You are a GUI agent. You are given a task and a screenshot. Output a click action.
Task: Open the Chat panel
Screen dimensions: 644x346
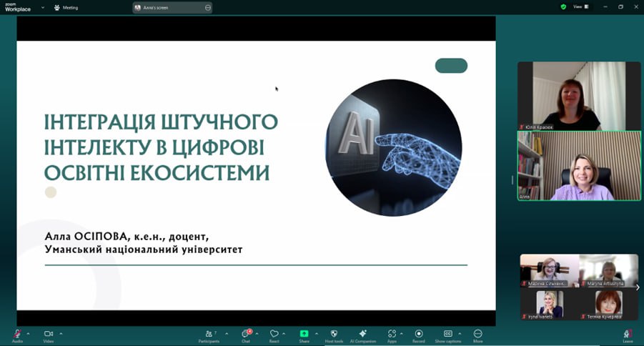pyautogui.click(x=245, y=334)
